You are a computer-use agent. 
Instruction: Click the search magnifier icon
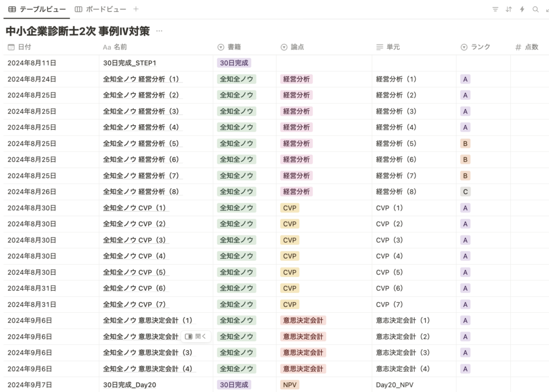pos(535,10)
